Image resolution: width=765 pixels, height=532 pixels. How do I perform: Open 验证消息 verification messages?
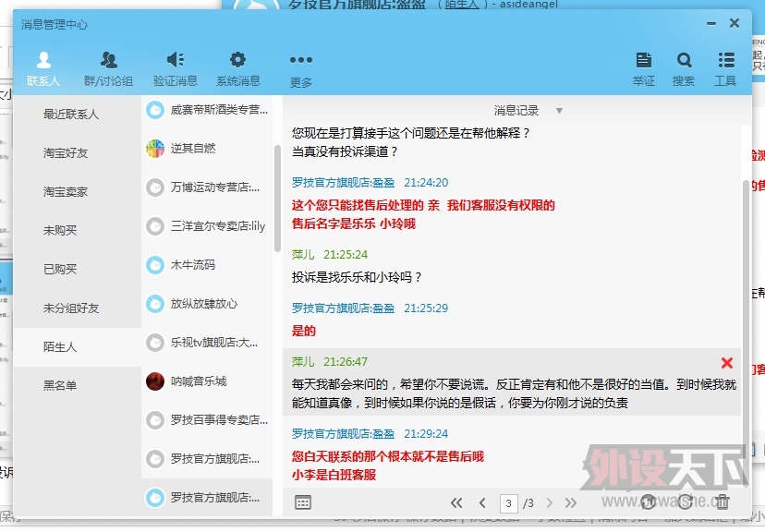click(x=176, y=68)
